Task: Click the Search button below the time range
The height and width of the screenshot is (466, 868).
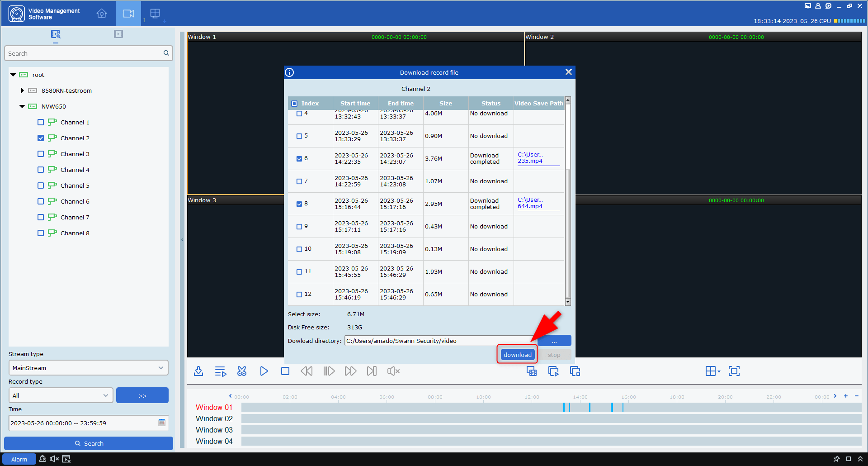Action: click(x=89, y=443)
